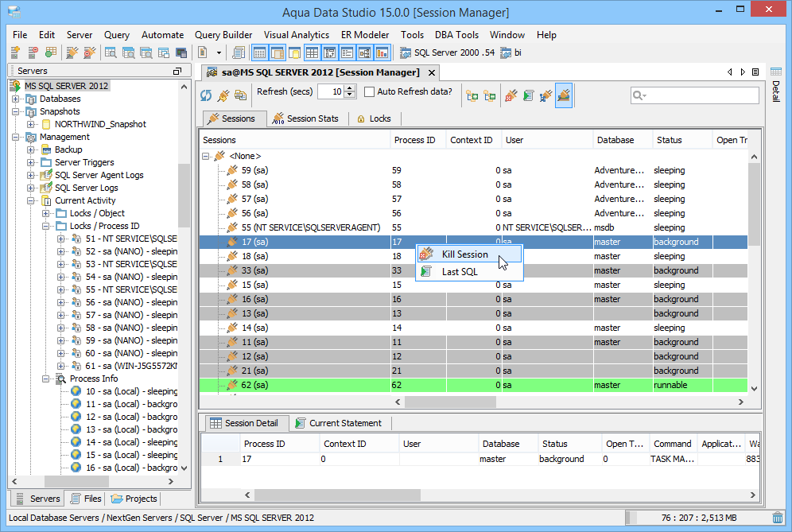Decrease the refresh seconds with the down arrow

[350, 95]
